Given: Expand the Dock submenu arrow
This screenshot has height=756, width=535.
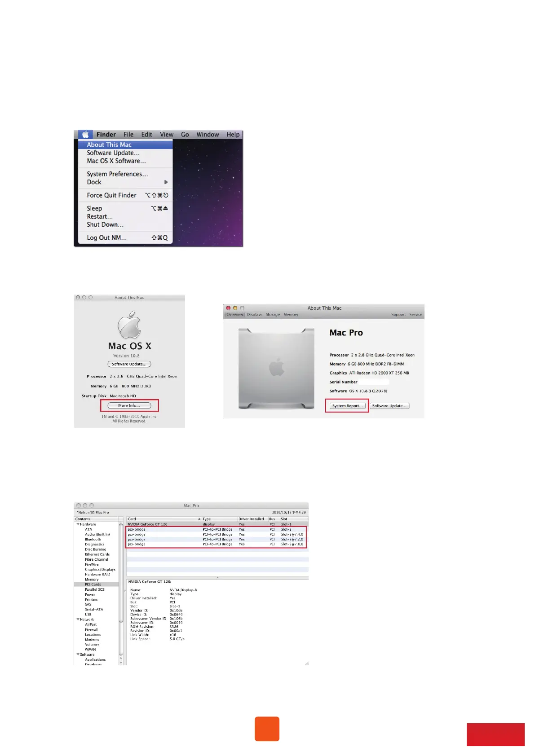Looking at the screenshot, I should coord(166,182).
